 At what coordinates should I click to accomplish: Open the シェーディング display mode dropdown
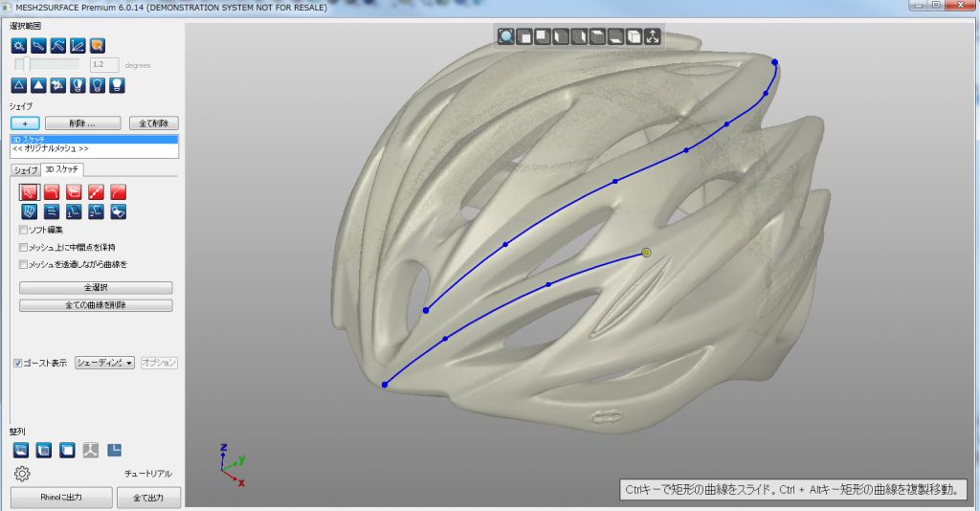(x=104, y=363)
